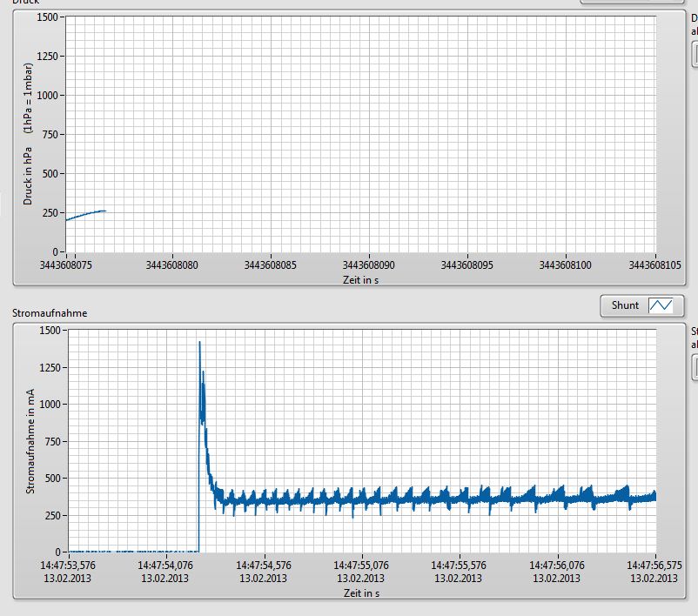The image size is (698, 616).
Task: Click x-axis value 3443608080
Action: pyautogui.click(x=171, y=264)
